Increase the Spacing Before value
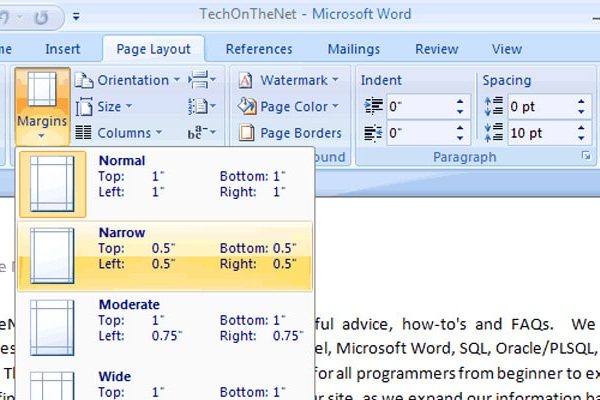This screenshot has height=400, width=600. [581, 101]
